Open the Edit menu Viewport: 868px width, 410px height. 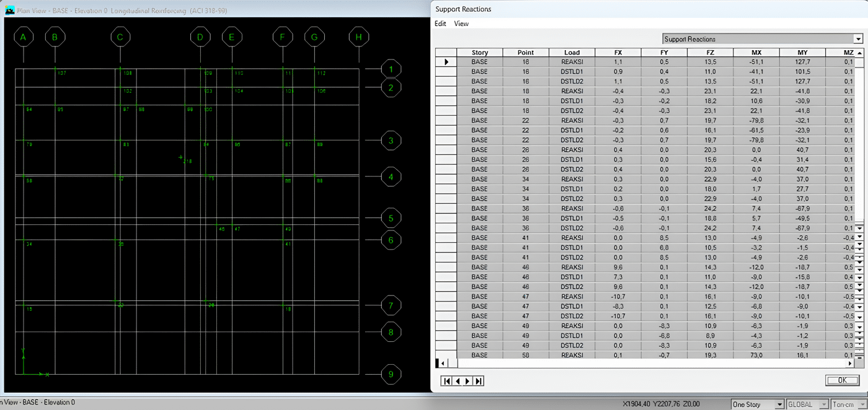pyautogui.click(x=440, y=24)
